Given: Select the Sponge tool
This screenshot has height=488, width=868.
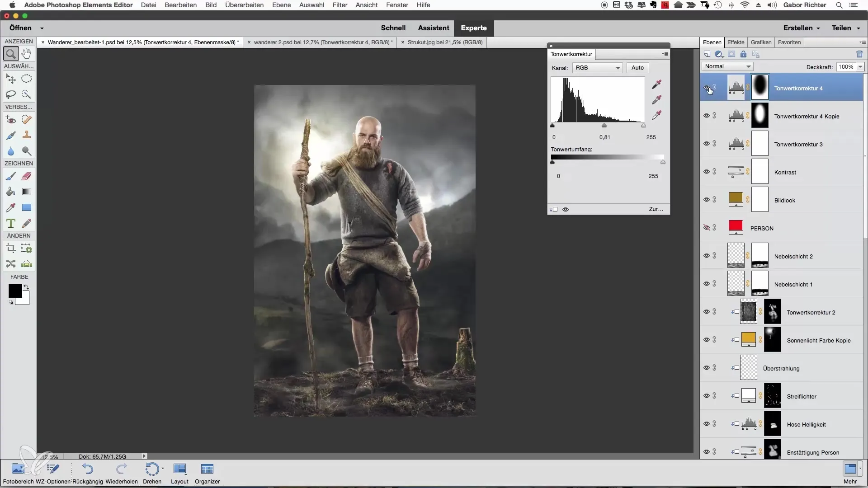Looking at the screenshot, I should 27,151.
